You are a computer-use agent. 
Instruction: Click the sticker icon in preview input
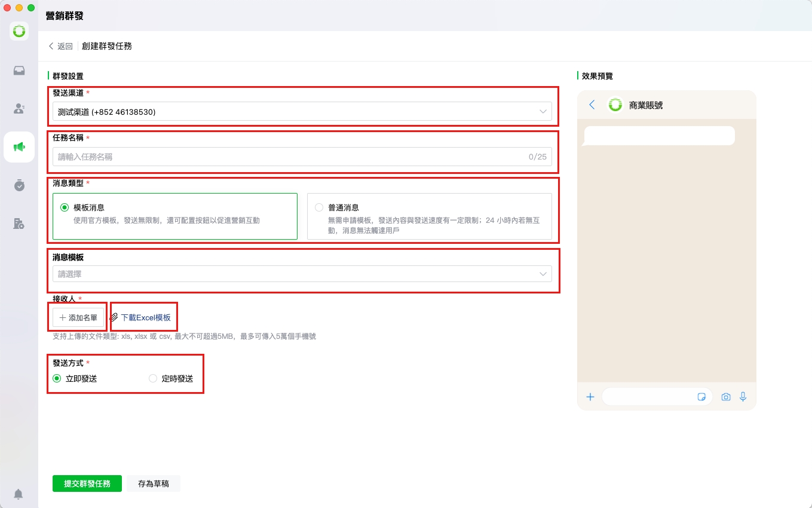(x=702, y=397)
